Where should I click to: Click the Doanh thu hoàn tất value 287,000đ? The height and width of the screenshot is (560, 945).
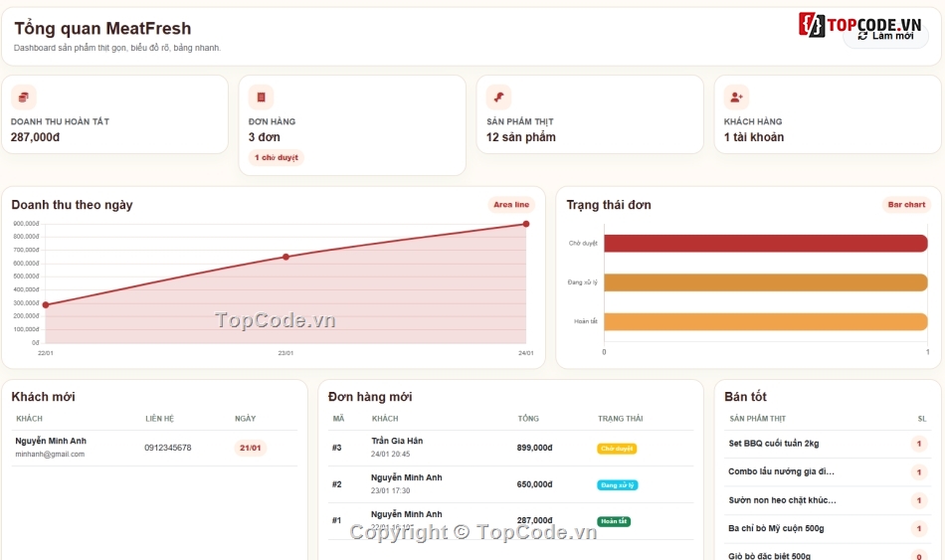click(35, 137)
